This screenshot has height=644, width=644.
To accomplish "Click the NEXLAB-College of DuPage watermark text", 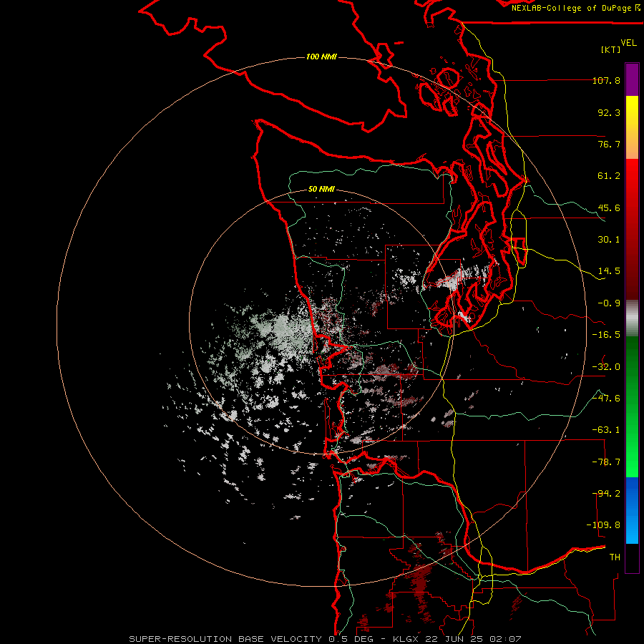I will (576, 8).
